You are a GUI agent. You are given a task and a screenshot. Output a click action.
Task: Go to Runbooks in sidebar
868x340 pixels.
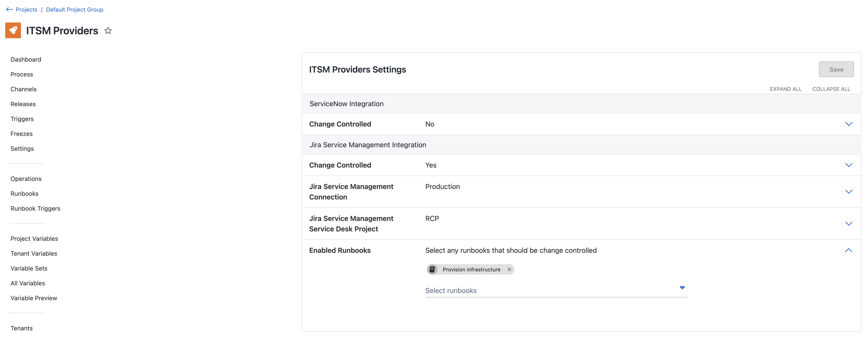[x=24, y=194]
